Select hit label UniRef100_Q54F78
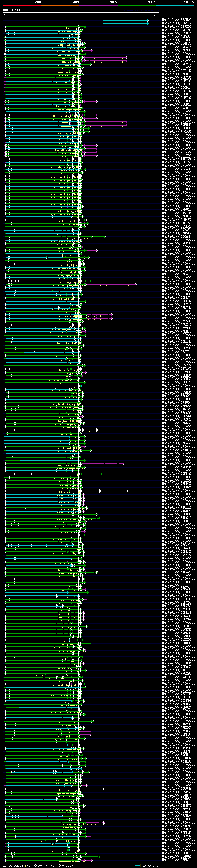The image size is (197, 868). pos(176,43)
